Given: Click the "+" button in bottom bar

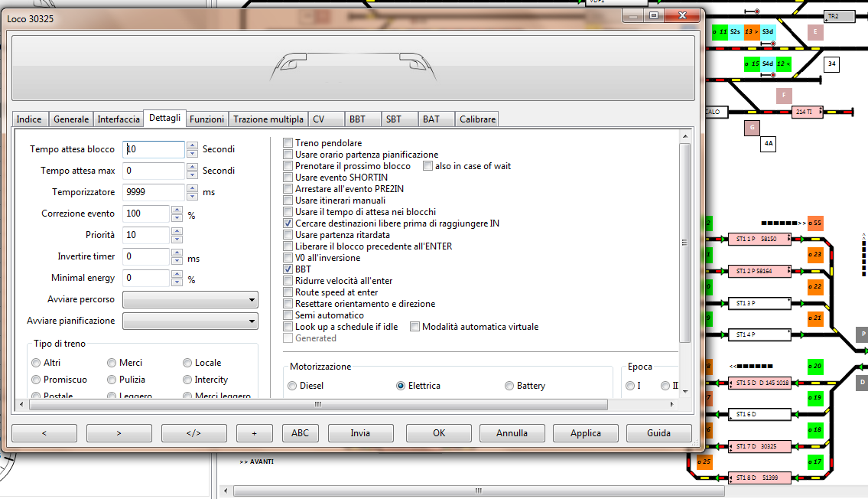Looking at the screenshot, I should tap(255, 433).
